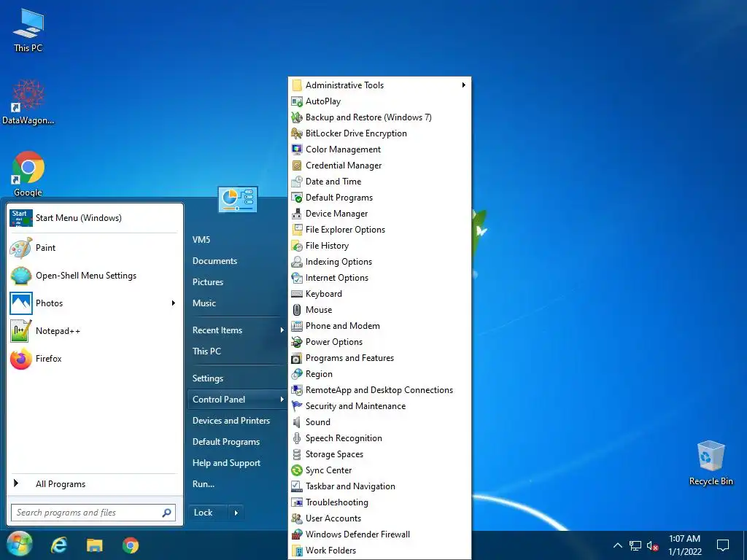Click the Internet Options globe icon
Viewport: 747px width, 560px height.
(x=297, y=278)
